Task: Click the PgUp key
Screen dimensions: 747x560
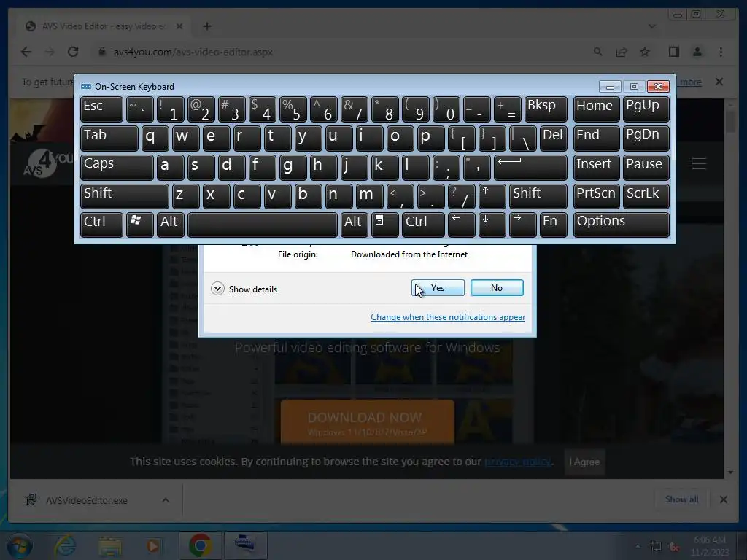Action: coord(646,109)
